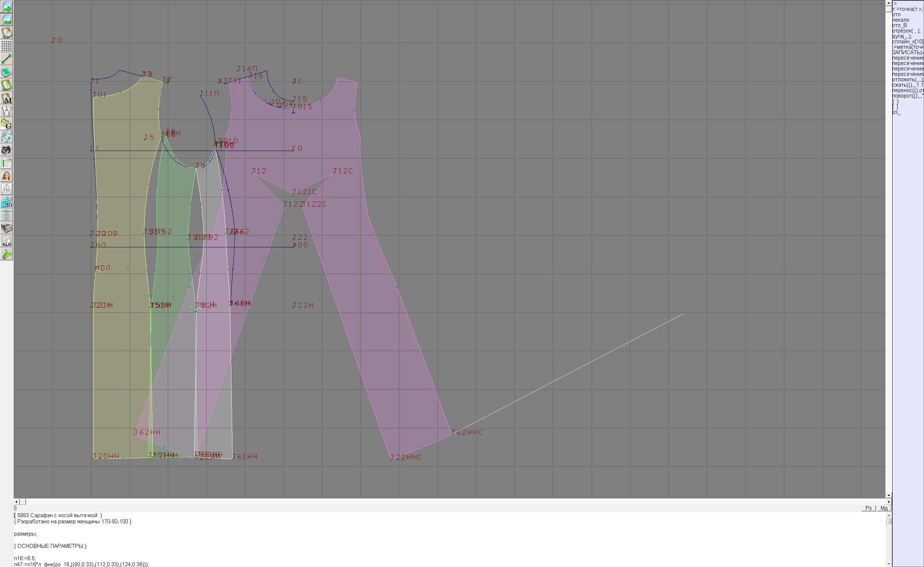Click the zoom in magnifier icon

pos(6,7)
